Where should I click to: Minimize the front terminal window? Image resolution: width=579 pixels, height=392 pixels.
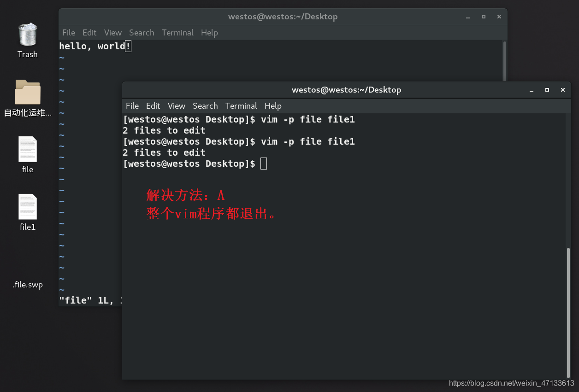pyautogui.click(x=532, y=90)
